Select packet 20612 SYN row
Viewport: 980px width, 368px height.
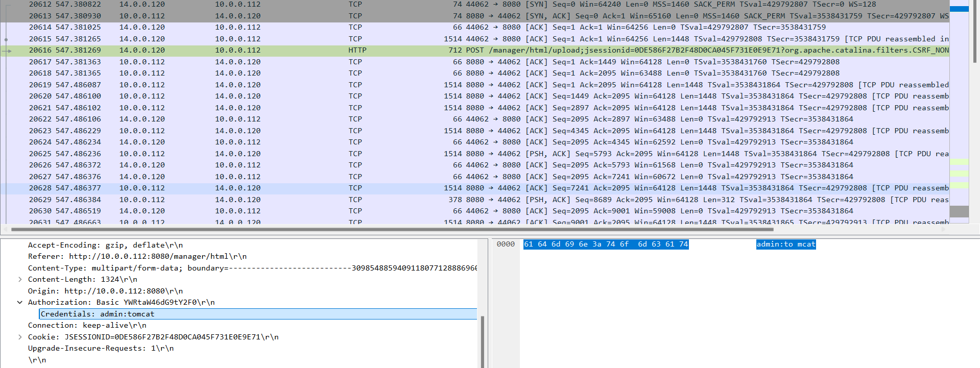475,4
